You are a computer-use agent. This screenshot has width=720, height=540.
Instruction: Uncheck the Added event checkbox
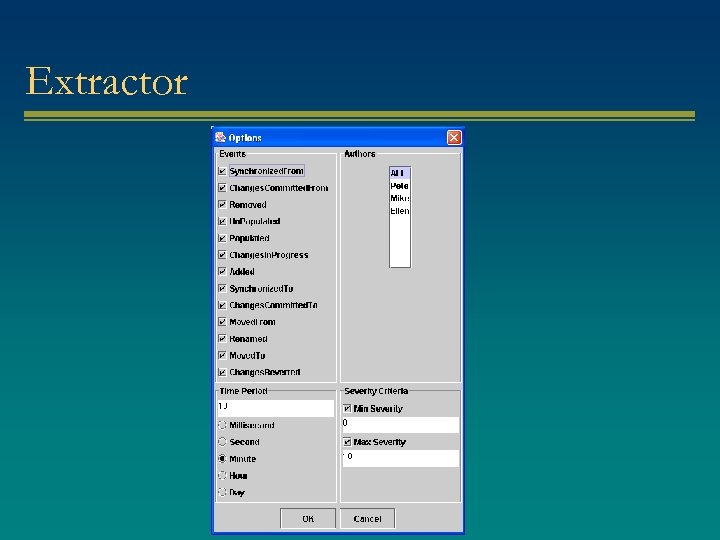222,271
